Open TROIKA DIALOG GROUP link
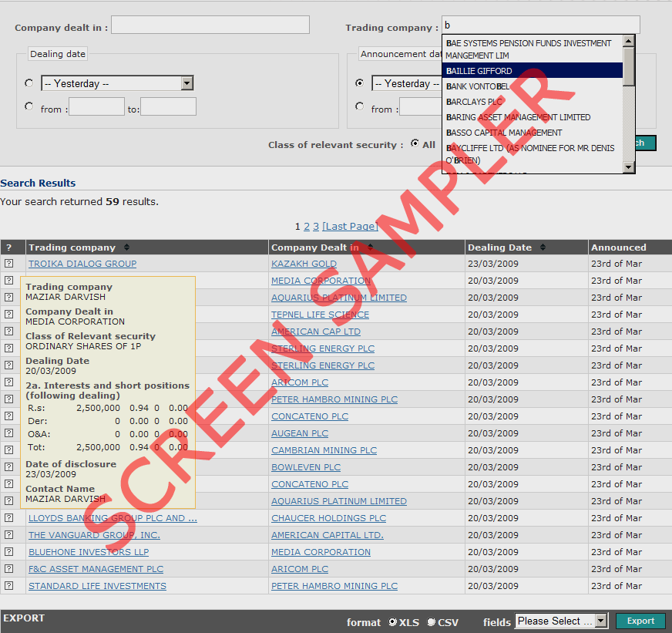The width and height of the screenshot is (672, 633). (x=82, y=264)
